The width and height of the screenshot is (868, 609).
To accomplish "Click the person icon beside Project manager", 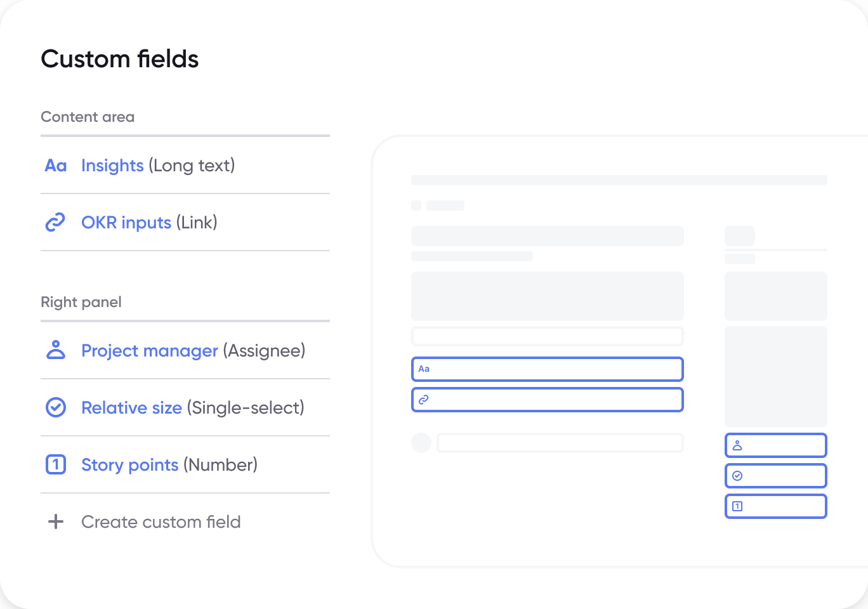I will [x=56, y=350].
